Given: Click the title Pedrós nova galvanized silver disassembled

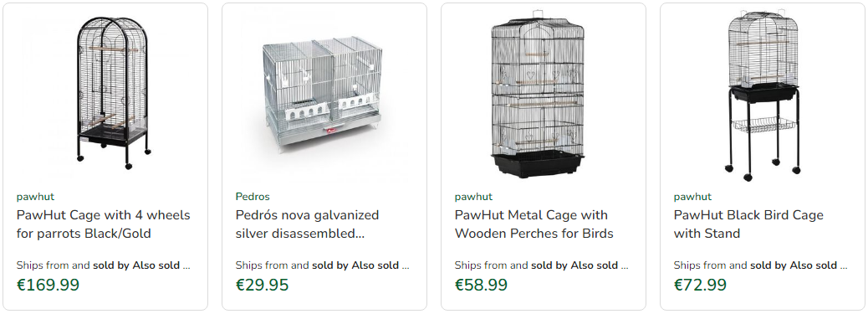Looking at the screenshot, I should pos(307,224).
